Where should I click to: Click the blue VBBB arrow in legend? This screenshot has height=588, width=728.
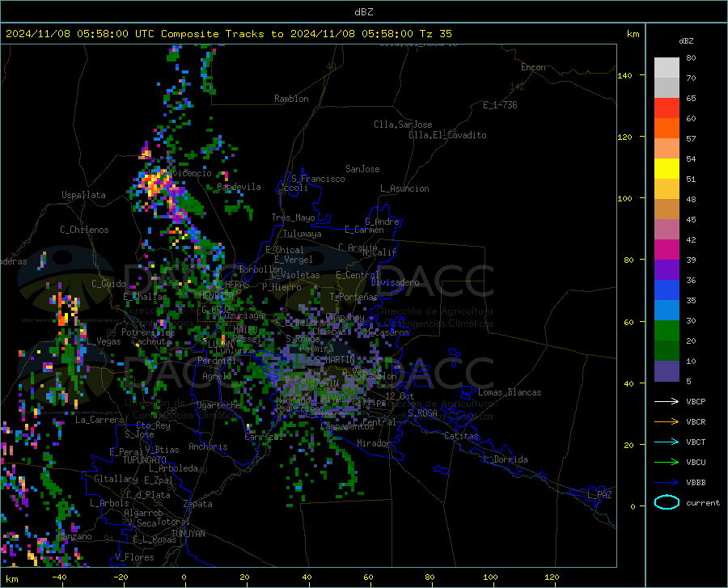[x=667, y=483]
